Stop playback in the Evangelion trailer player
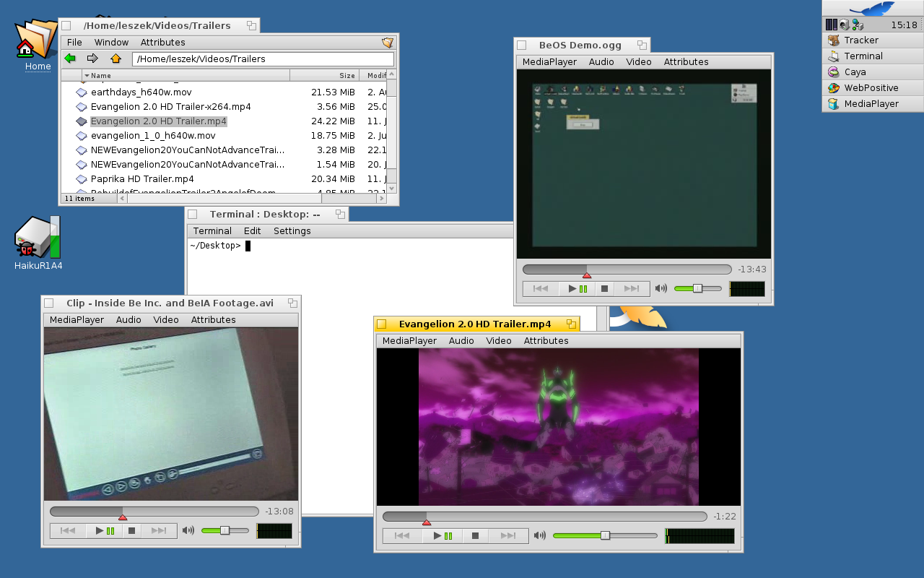This screenshot has width=924, height=578. tap(475, 535)
